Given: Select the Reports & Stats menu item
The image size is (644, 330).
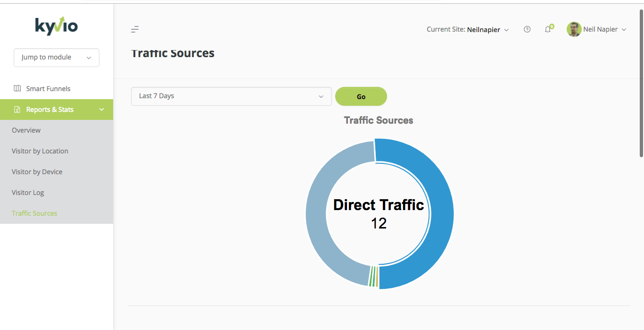Looking at the screenshot, I should [x=57, y=110].
